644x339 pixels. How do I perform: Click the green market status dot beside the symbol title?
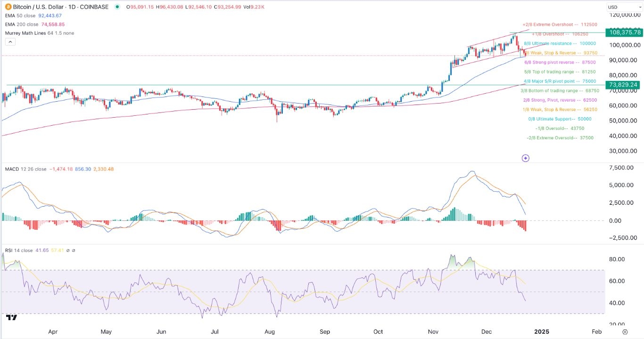pos(116,7)
